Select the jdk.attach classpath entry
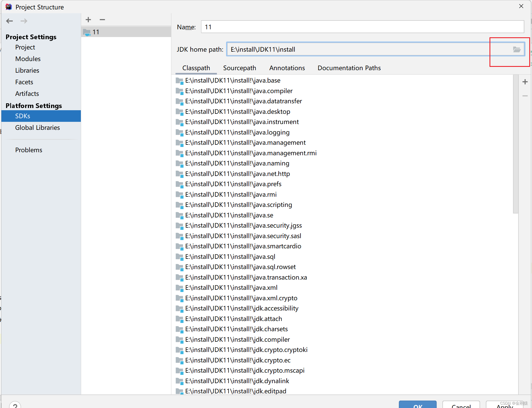Image resolution: width=532 pixels, height=408 pixels. click(344, 319)
